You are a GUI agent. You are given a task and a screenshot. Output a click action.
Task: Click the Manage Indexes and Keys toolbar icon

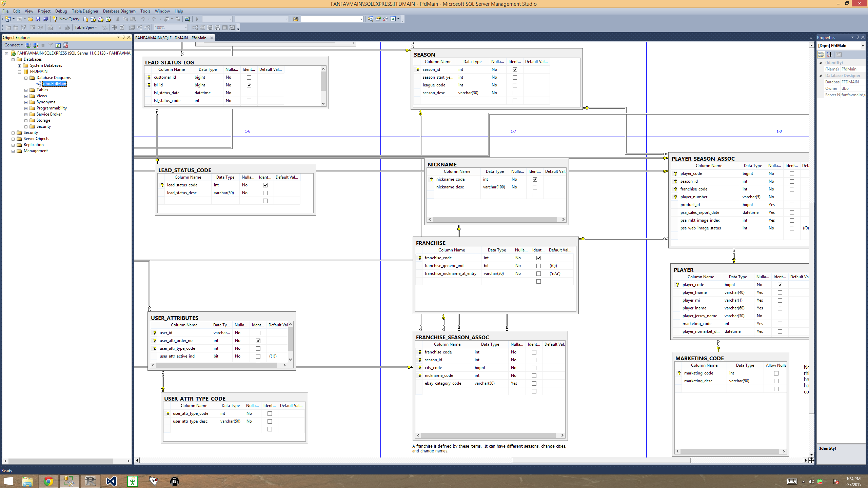[x=202, y=28]
